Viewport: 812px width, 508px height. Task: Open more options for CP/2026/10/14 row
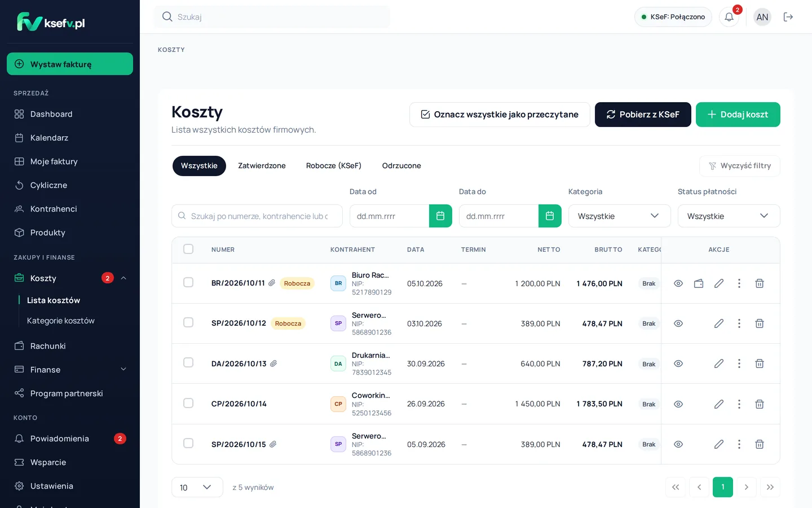[739, 404]
